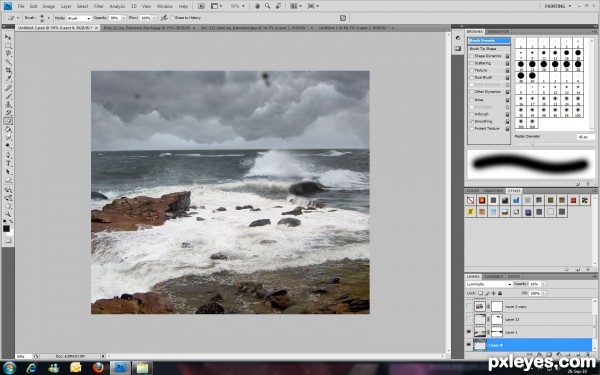Select Layer 8 in Layers panel
The height and width of the screenshot is (375, 600).
[528, 345]
